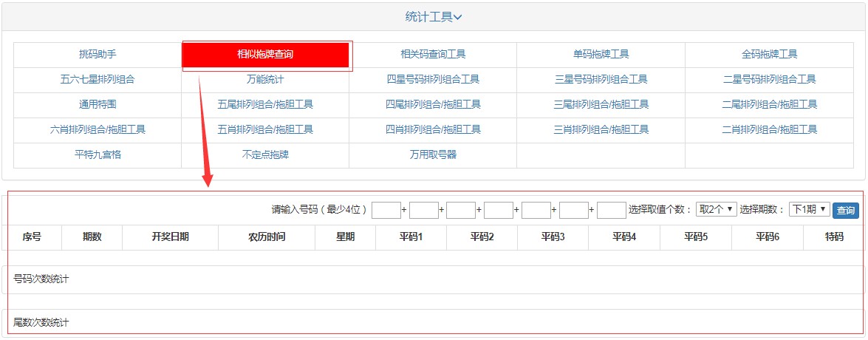
Task: Open 三尾排列组合/拖胆工具
Action: pos(601,104)
